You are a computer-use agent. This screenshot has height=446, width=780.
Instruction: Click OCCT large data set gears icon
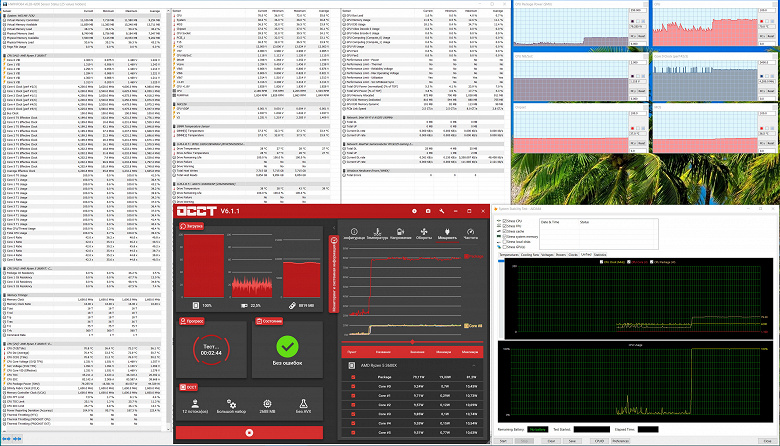231,403
